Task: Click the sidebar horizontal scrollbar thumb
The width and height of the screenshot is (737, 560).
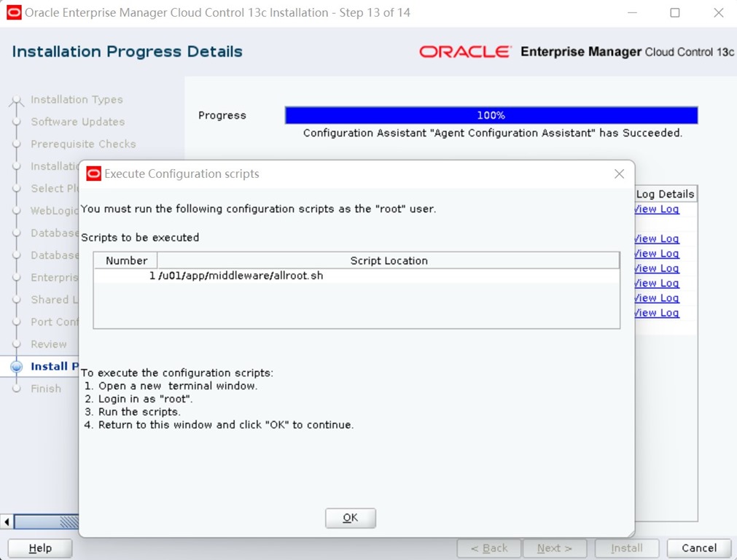Action: [x=47, y=521]
